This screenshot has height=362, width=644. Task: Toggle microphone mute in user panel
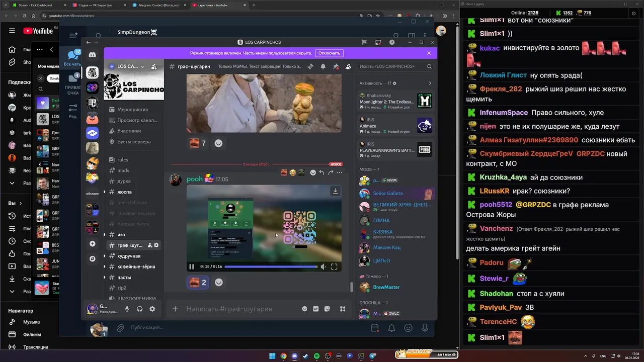pos(127,309)
